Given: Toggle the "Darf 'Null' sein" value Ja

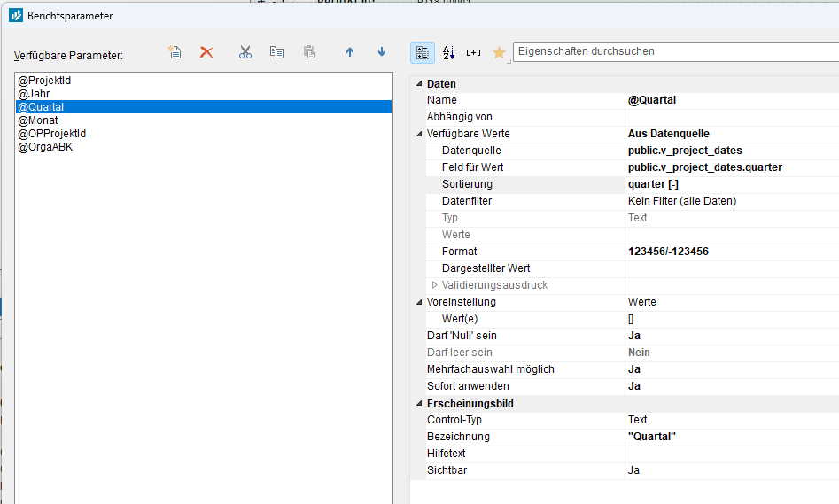Looking at the screenshot, I should click(634, 336).
